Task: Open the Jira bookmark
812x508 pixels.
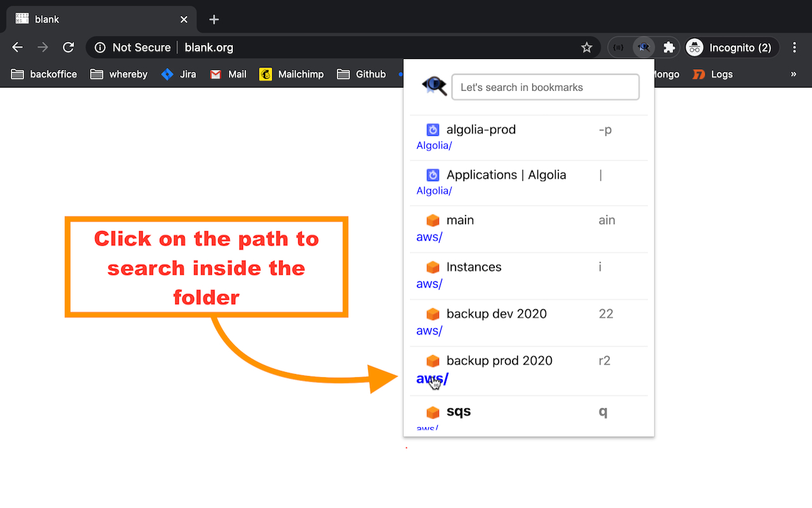Action: 178,74
